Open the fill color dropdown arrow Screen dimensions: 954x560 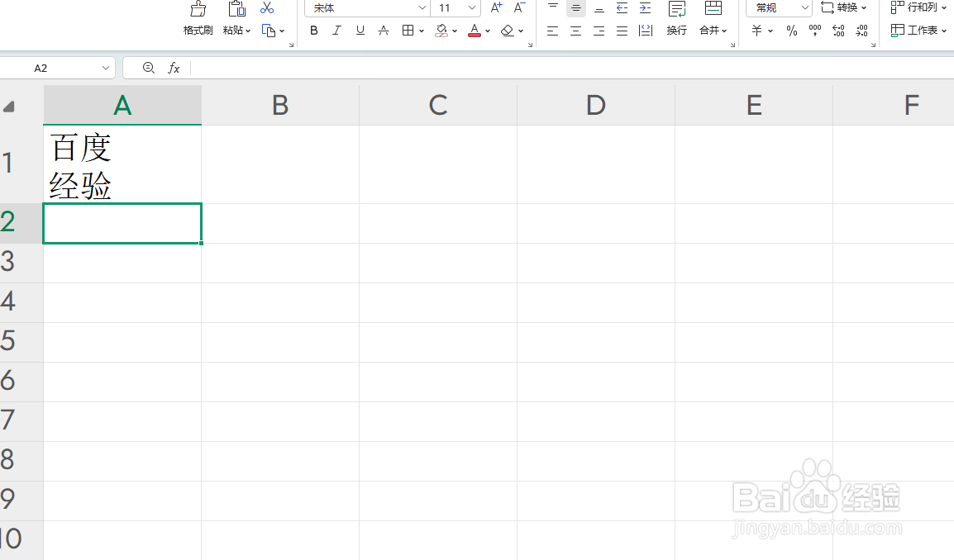[455, 31]
